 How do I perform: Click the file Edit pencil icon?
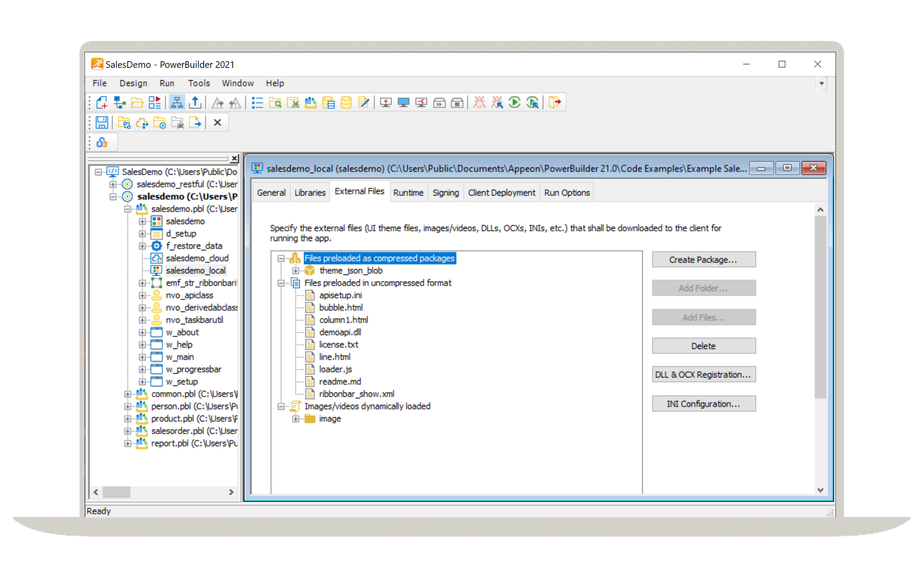click(x=364, y=103)
